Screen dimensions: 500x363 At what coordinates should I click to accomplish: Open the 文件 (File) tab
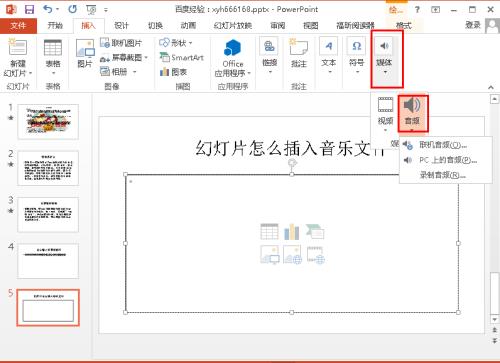[x=18, y=26]
